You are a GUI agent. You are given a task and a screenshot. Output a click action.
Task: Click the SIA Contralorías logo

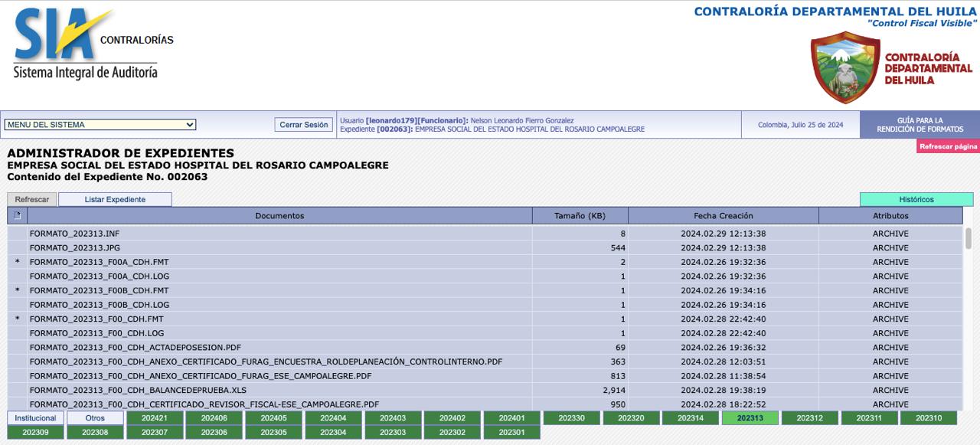pos(93,44)
